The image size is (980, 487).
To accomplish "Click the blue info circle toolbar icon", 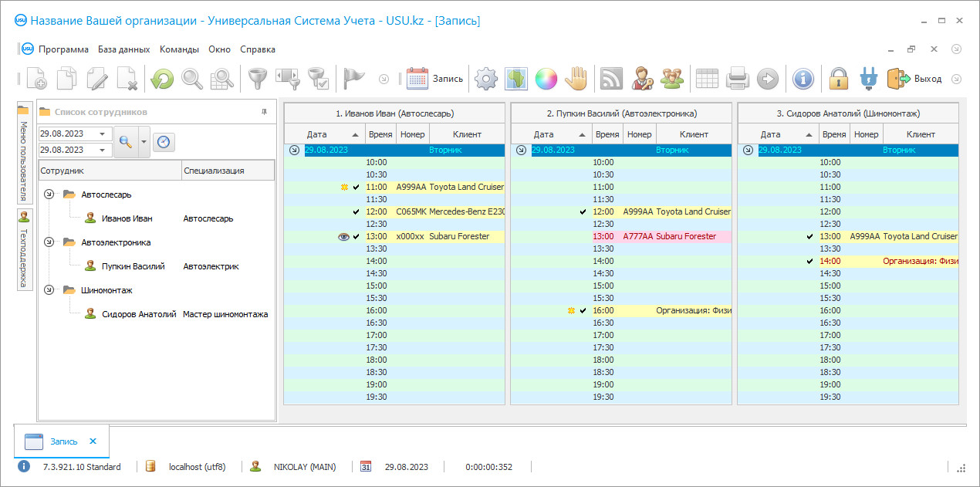I will pos(803,78).
